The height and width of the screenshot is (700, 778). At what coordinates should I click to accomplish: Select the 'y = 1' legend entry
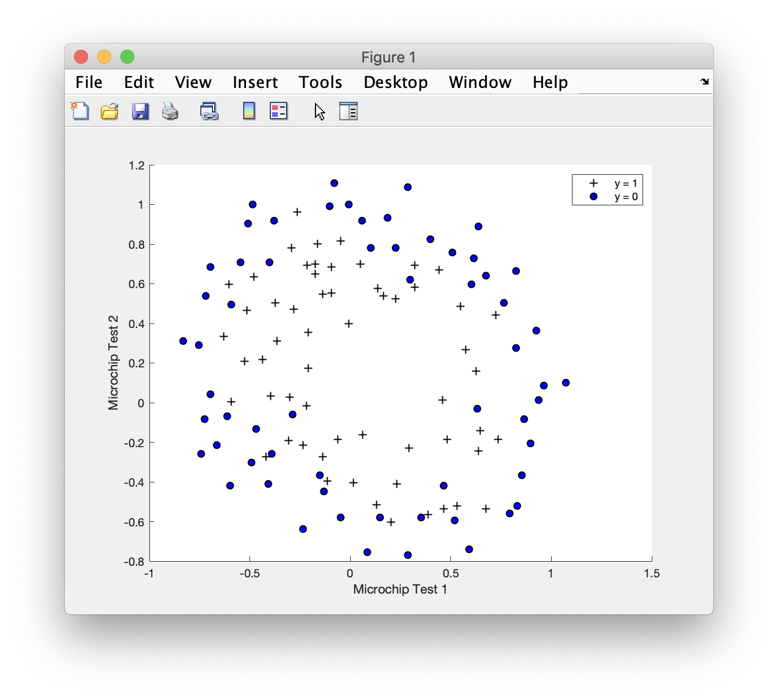pyautogui.click(x=626, y=183)
